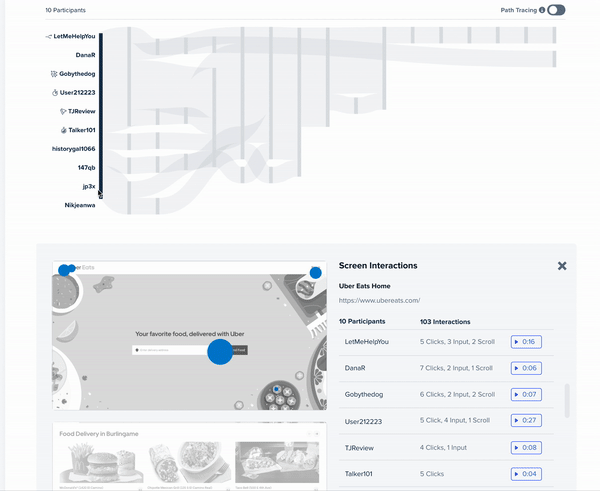The width and height of the screenshot is (600, 491).
Task: Click the icon beside LetMeHelpYou name
Action: [x=49, y=37]
